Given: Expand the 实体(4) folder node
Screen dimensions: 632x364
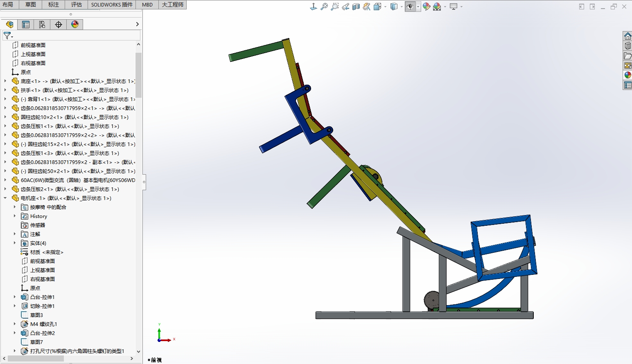Looking at the screenshot, I should pos(14,243).
